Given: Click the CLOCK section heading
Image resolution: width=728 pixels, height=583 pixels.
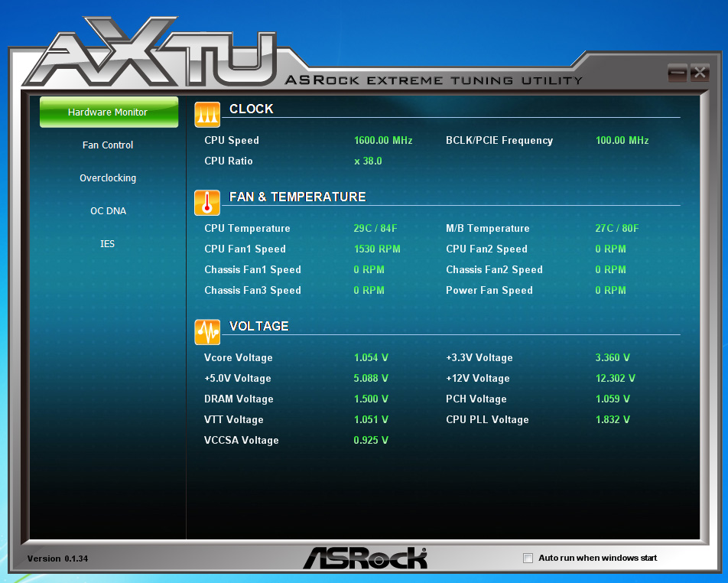Looking at the screenshot, I should [251, 109].
